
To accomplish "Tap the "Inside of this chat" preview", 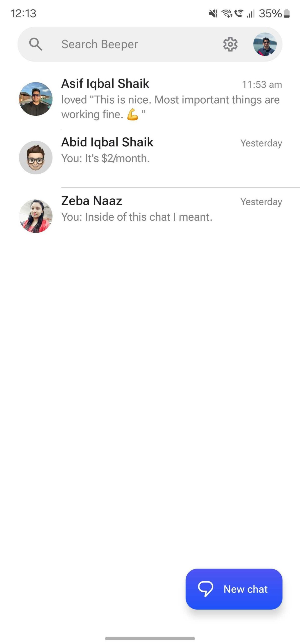I will tap(137, 217).
